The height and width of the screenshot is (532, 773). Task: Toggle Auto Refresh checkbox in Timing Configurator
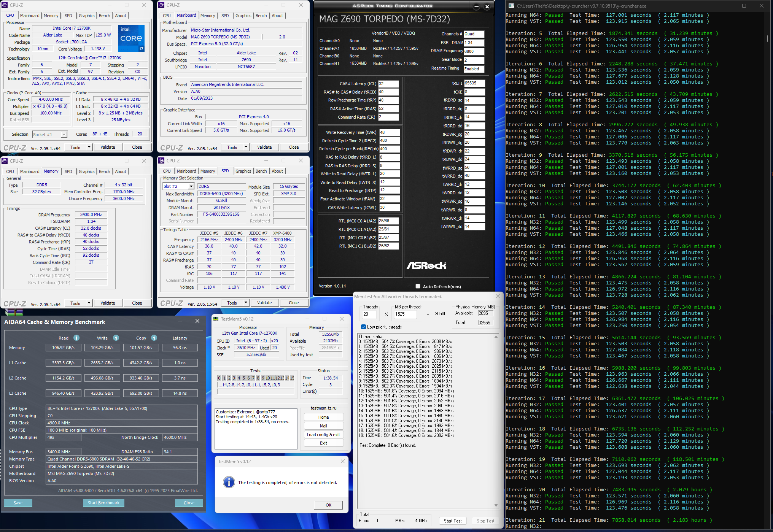pyautogui.click(x=418, y=286)
